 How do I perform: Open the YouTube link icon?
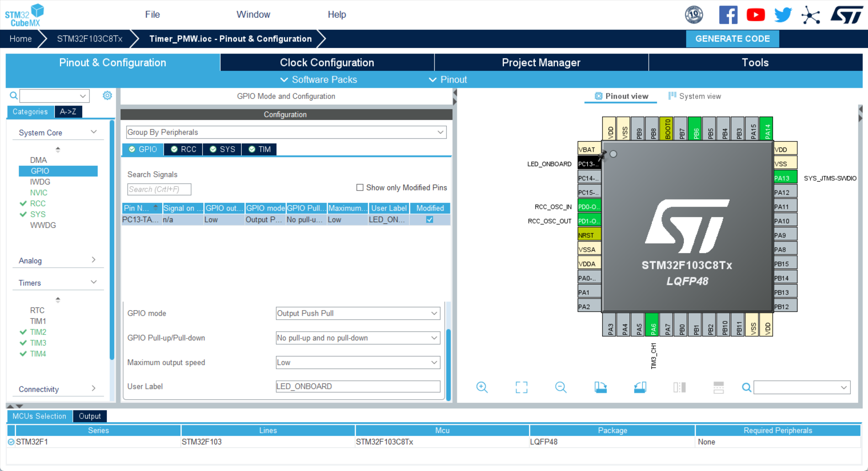756,15
